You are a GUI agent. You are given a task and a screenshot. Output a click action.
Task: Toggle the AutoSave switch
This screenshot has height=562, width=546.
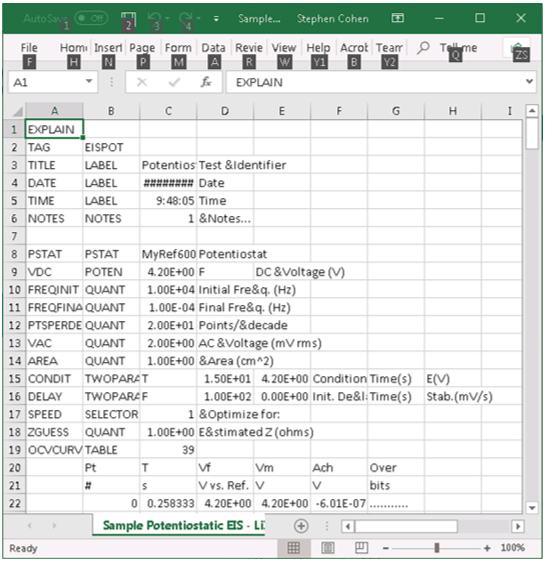click(x=91, y=18)
